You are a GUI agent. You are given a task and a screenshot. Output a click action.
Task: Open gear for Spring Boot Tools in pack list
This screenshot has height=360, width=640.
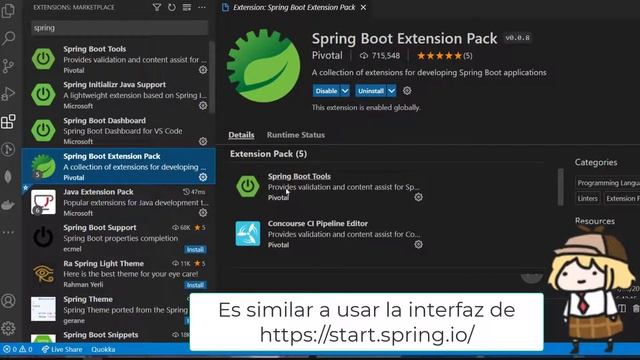point(418,197)
